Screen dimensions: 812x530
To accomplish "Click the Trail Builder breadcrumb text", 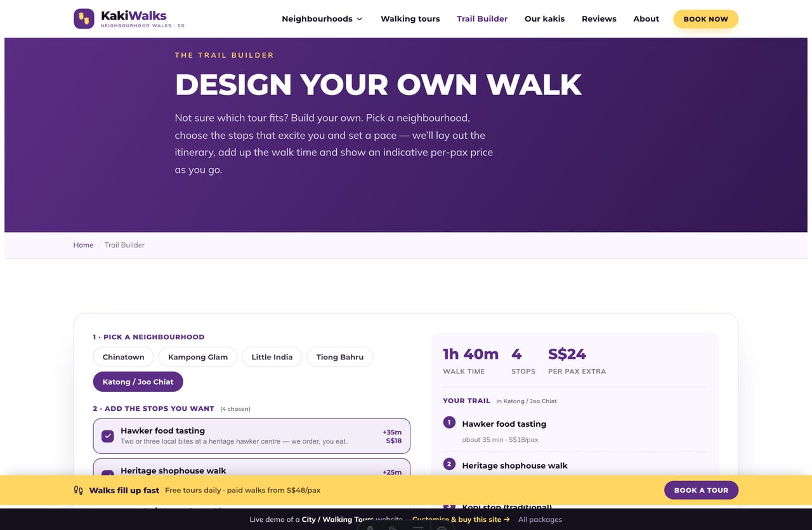I will [124, 245].
